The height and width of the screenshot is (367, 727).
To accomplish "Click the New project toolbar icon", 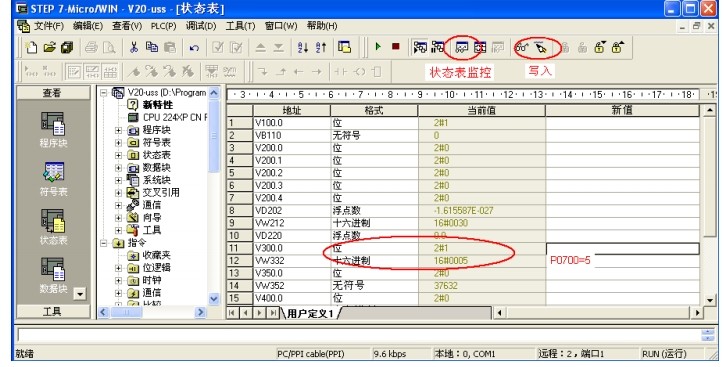I will 31,47.
